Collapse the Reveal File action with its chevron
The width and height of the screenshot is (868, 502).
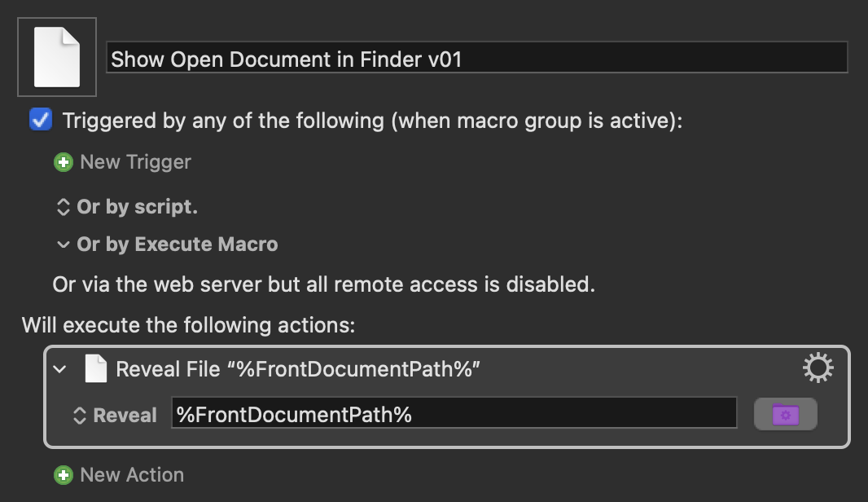click(59, 368)
